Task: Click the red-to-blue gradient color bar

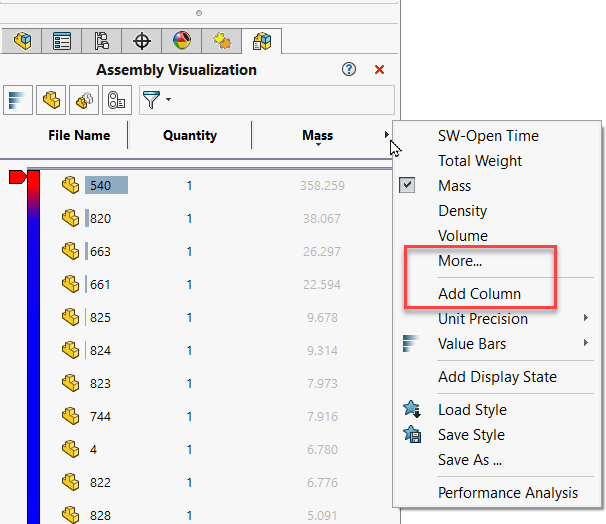Action: [x=34, y=347]
